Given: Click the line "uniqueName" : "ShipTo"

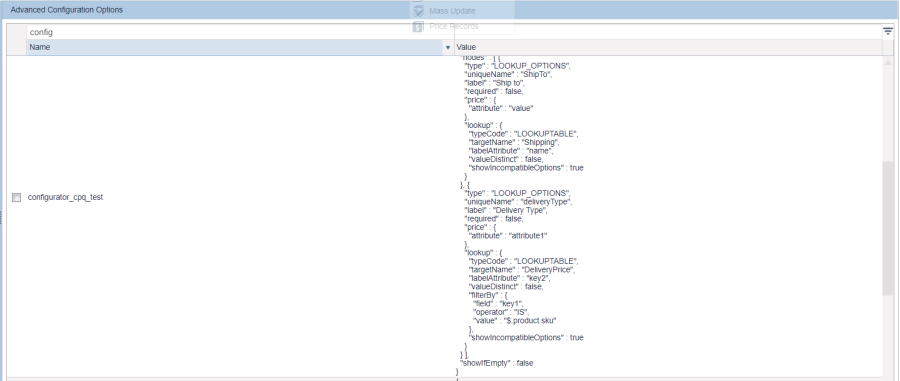Looking at the screenshot, I should tap(508, 75).
